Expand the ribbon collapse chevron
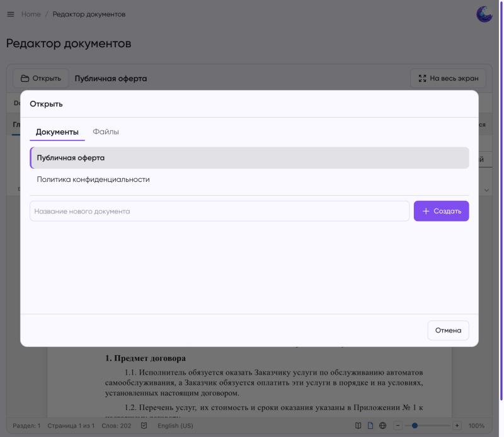Screen dimensions: 504x437 [x=486, y=190]
